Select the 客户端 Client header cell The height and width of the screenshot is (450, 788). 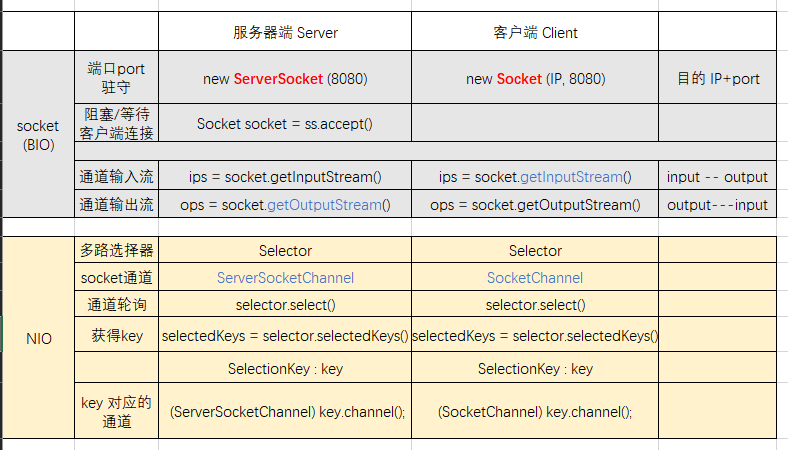(x=535, y=32)
